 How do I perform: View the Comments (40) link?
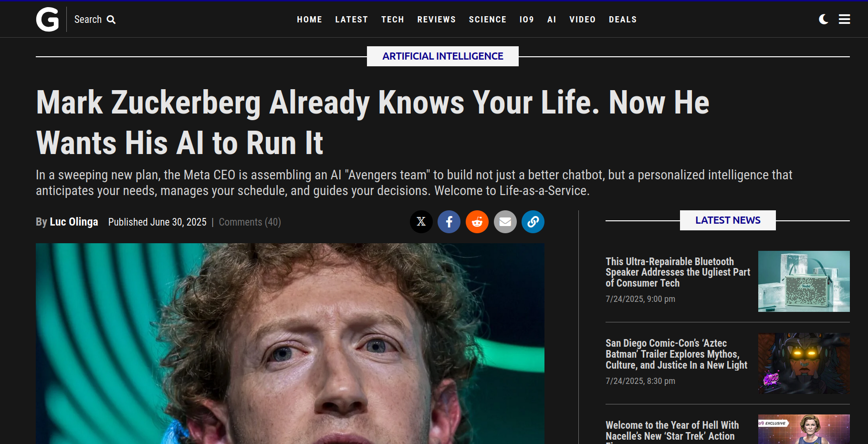point(250,222)
